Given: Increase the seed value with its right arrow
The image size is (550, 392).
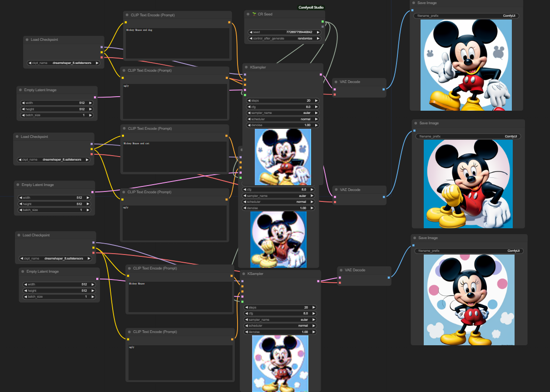Looking at the screenshot, I should 318,32.
